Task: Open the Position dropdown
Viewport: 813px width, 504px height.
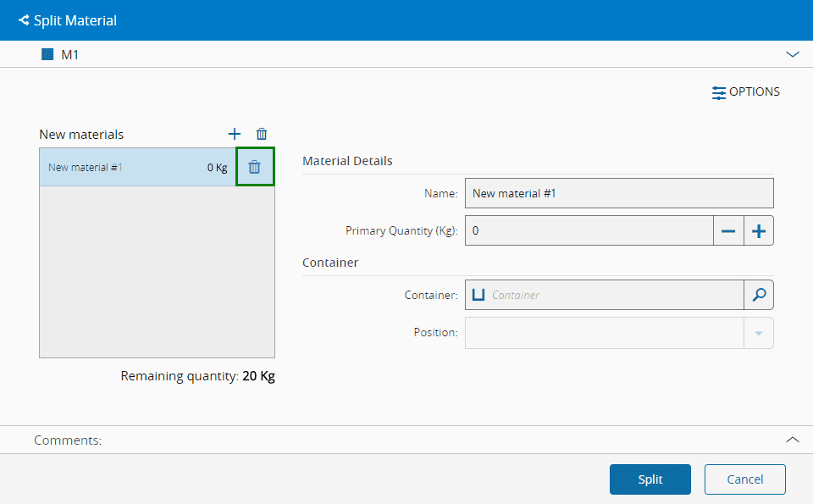Action: pyautogui.click(x=759, y=333)
